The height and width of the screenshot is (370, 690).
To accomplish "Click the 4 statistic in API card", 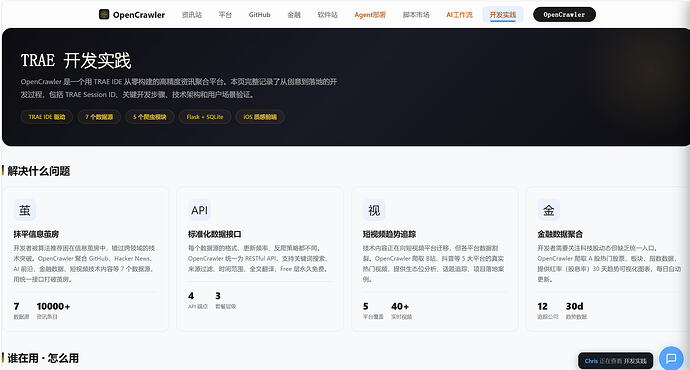I will pyautogui.click(x=191, y=296).
